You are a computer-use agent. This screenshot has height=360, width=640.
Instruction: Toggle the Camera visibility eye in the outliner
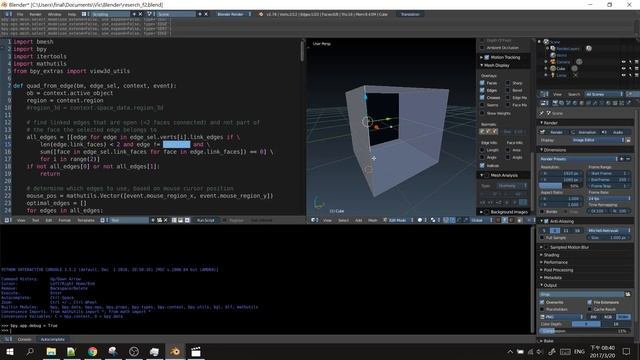623,62
